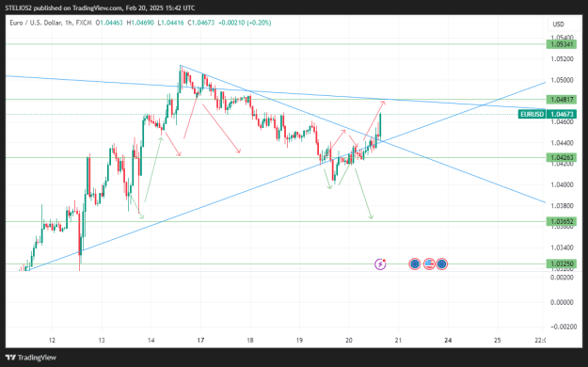This screenshot has width=588, height=367.
Task: Click date label 14 on the time axis
Action: pyautogui.click(x=151, y=341)
